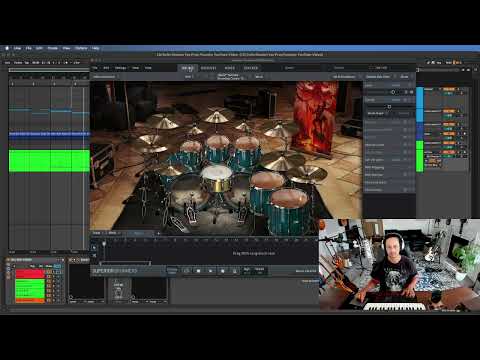480x360 pixels.
Task: Select the middle rack tom
Action: click(218, 148)
